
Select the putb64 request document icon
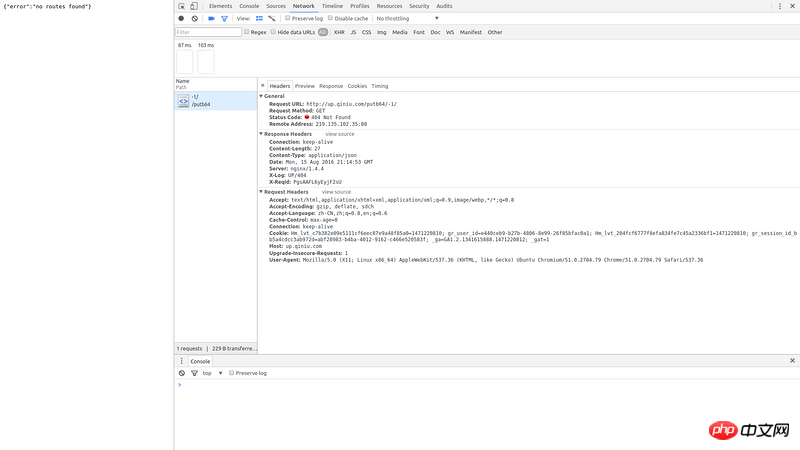pos(183,101)
